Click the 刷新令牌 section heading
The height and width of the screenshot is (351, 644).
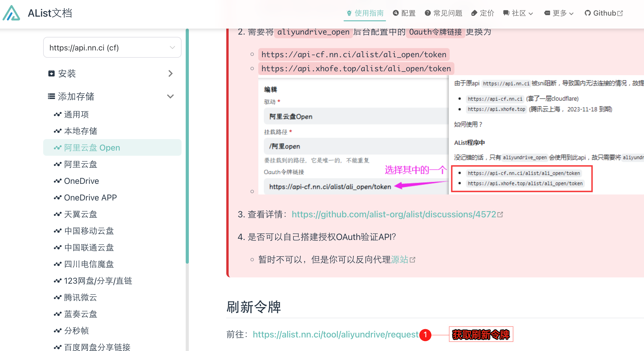(254, 307)
